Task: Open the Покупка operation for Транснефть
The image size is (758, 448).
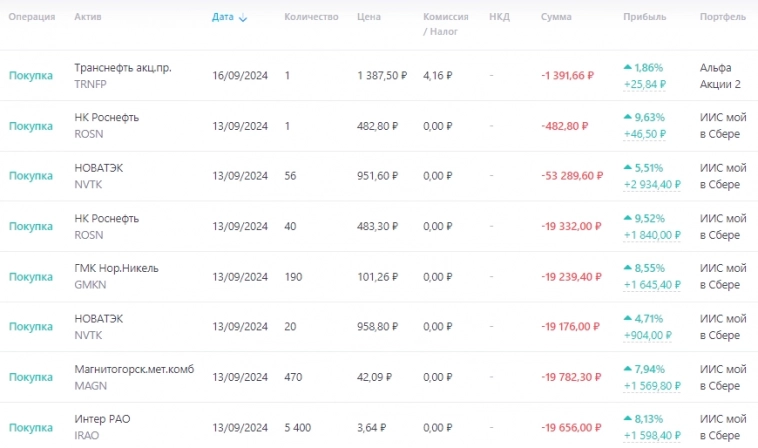Action: 30,75
